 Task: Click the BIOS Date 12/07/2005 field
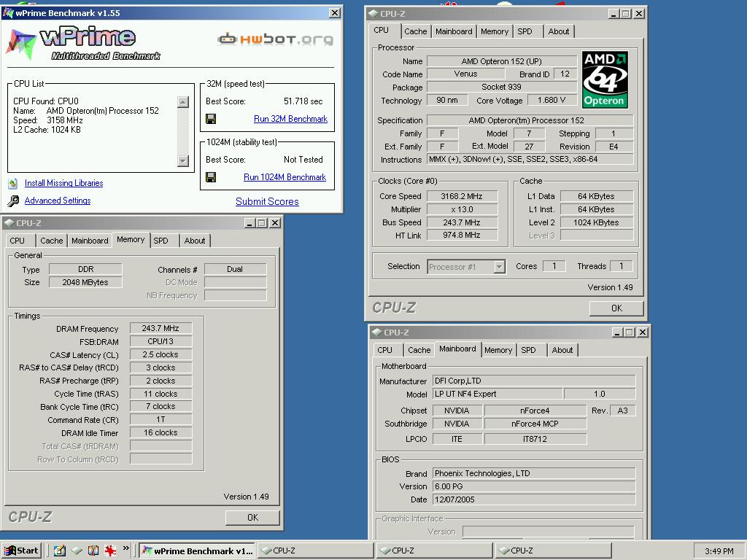point(534,499)
